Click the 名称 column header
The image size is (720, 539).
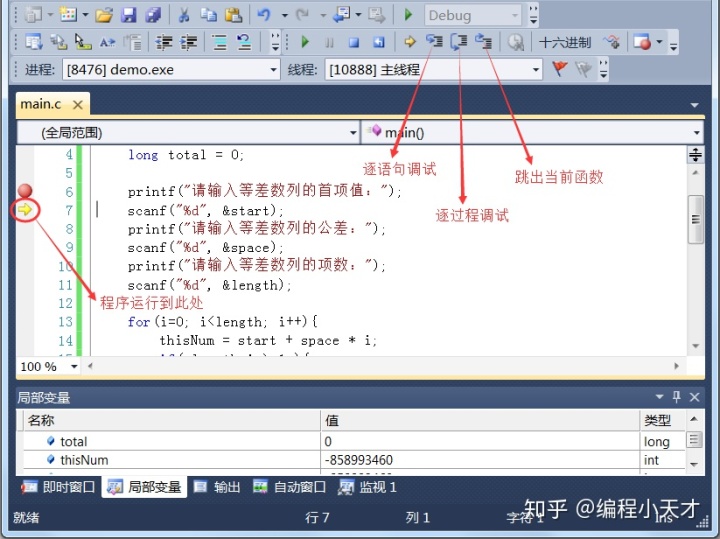coord(171,421)
